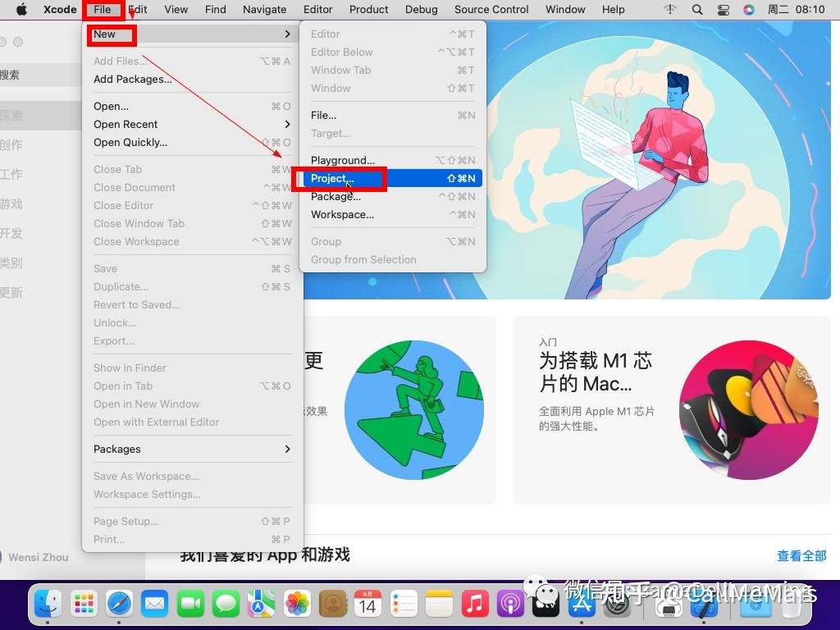Open Control Center from the menu bar
The height and width of the screenshot is (630, 840).
pyautogui.click(x=724, y=9)
